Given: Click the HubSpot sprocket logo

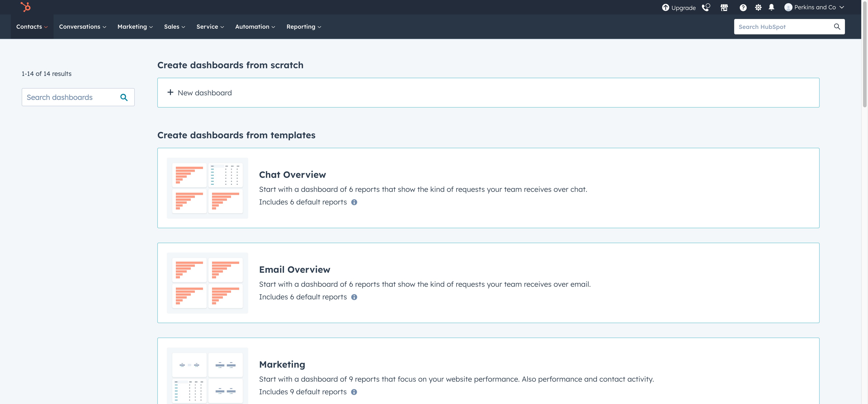Looking at the screenshot, I should 26,7.
